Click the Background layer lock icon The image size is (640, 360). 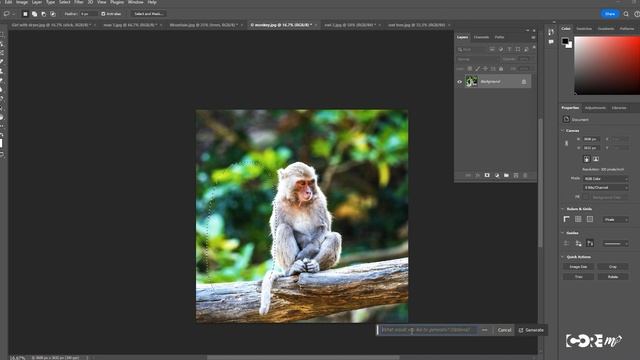[x=524, y=82]
